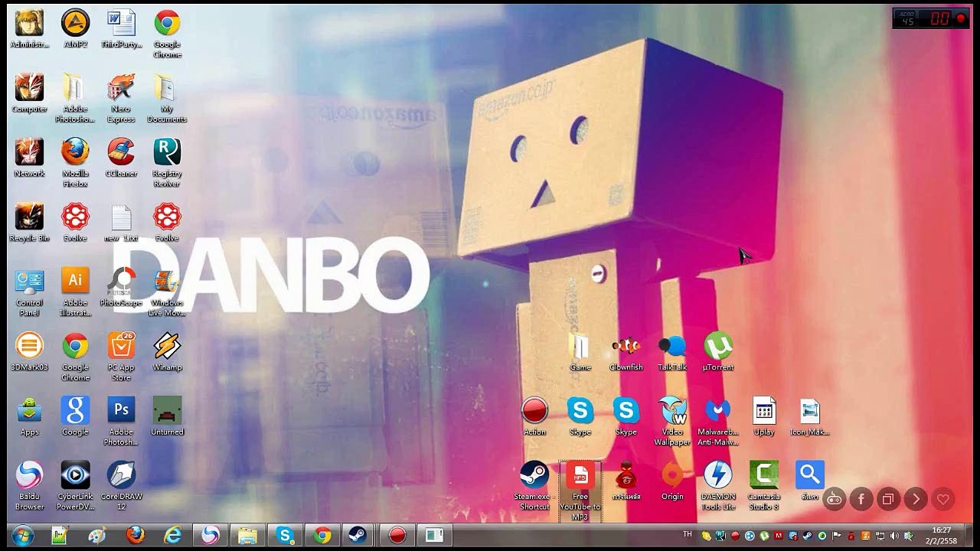Launch CCleaner from the desktop

121,158
